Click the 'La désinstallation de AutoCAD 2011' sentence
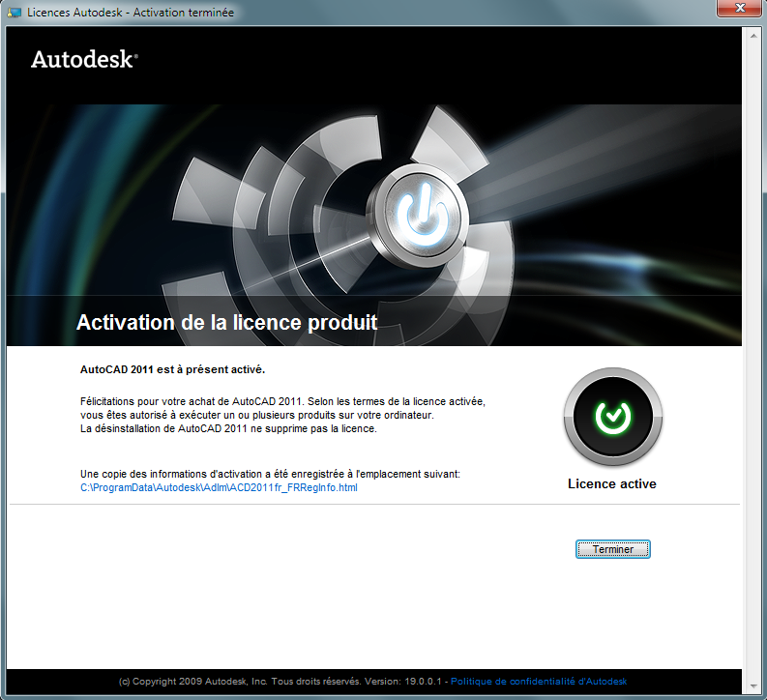 [x=227, y=428]
